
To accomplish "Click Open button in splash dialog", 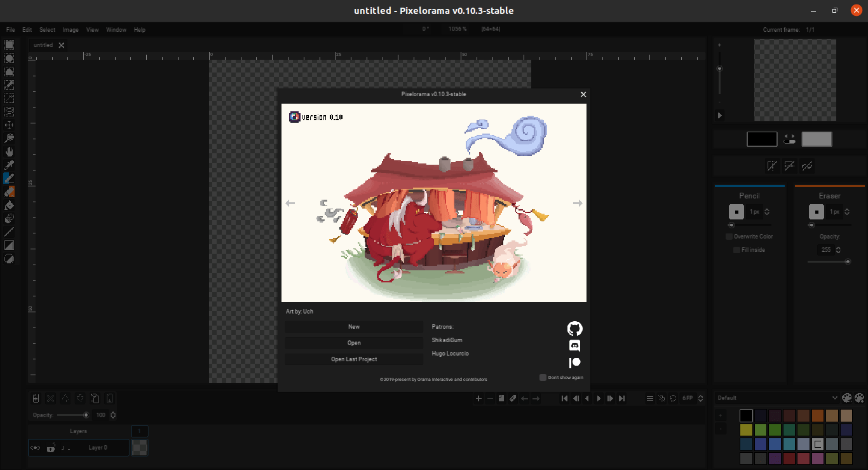I will [x=354, y=343].
